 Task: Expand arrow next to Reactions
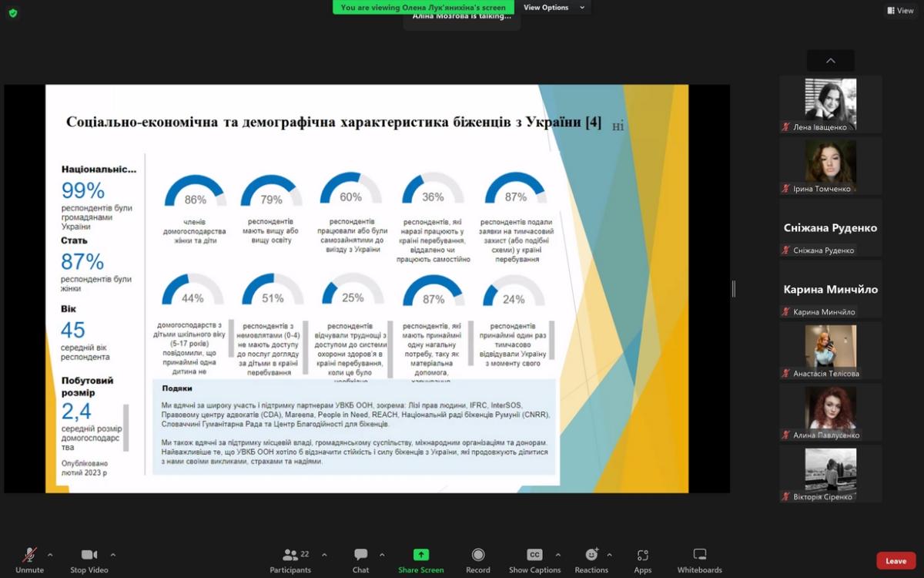tap(609, 555)
